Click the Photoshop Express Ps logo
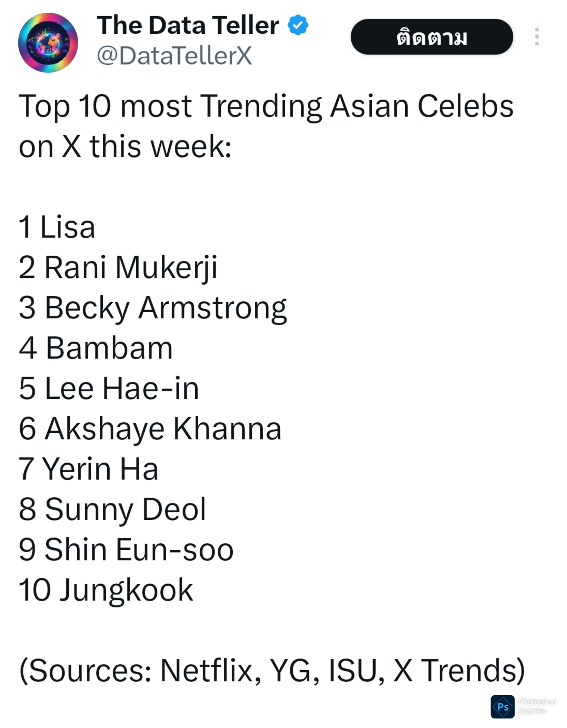 (503, 707)
